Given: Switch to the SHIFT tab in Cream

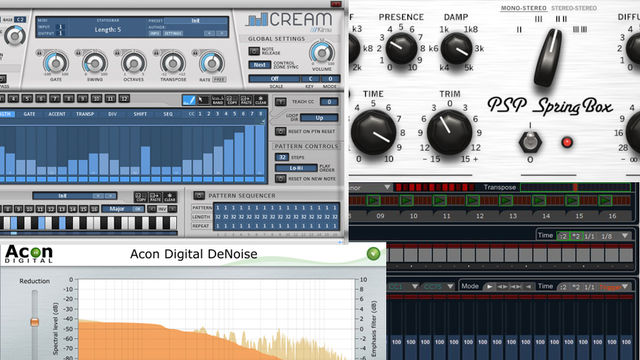Looking at the screenshot, I should 140,114.
